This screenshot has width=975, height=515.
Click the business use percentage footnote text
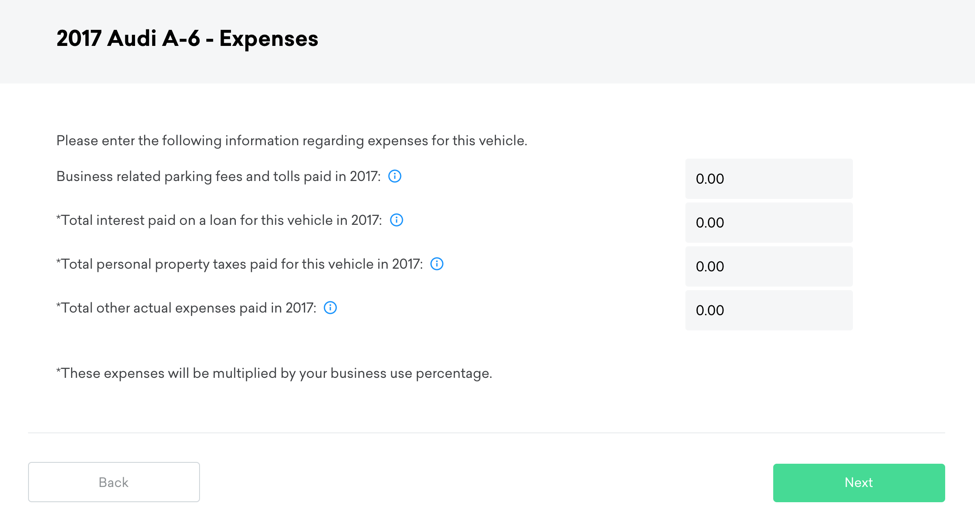click(276, 374)
